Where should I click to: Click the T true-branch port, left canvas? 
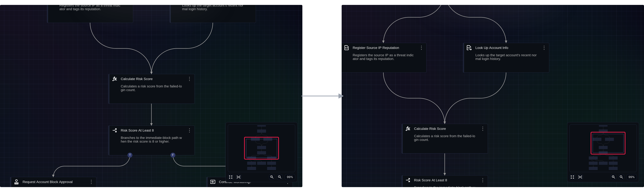tap(130, 155)
